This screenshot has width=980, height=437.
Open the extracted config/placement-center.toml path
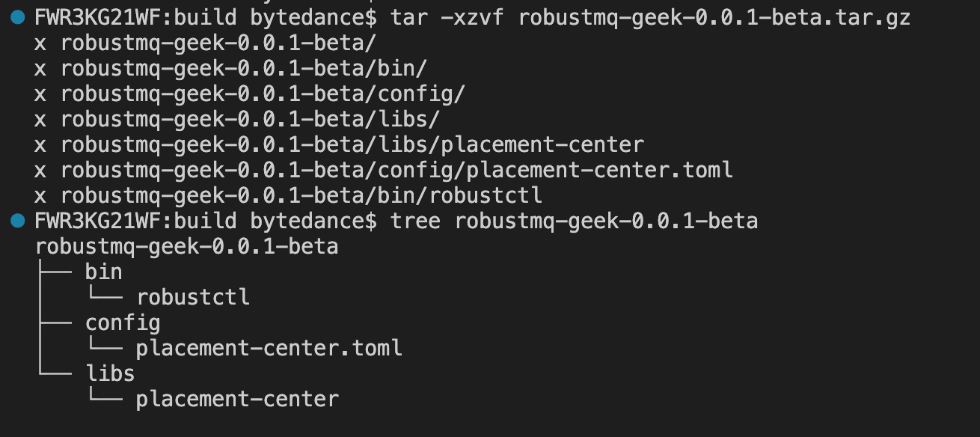[396, 170]
